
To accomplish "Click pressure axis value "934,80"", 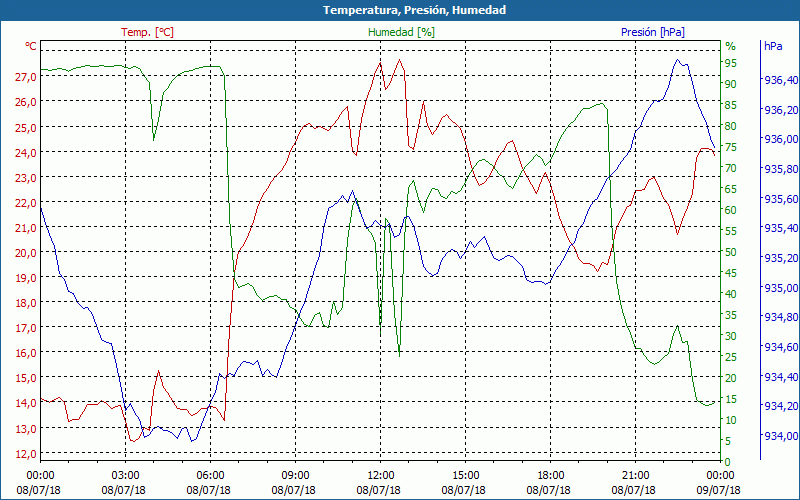I will pos(781,317).
